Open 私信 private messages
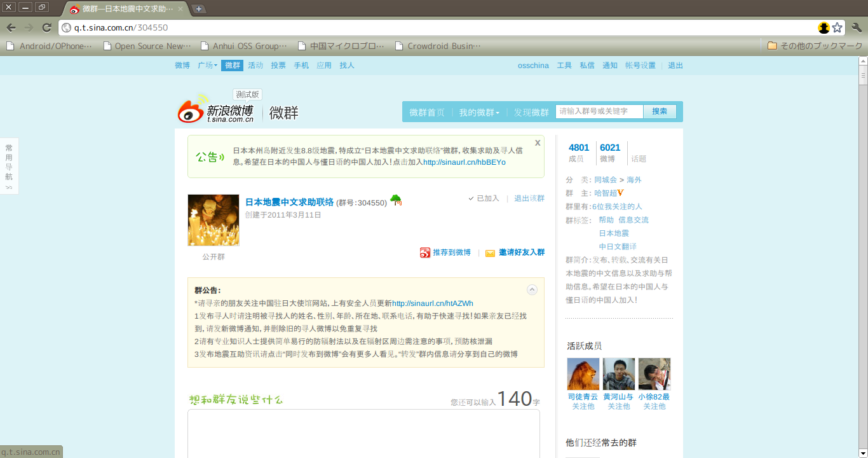This screenshot has height=458, width=868. [587, 66]
